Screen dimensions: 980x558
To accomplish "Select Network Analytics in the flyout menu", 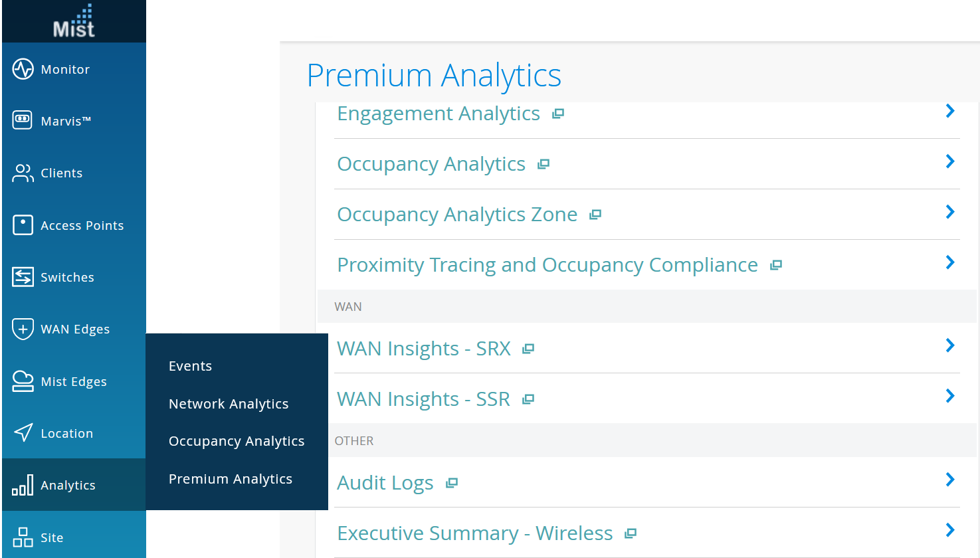I will coord(229,404).
